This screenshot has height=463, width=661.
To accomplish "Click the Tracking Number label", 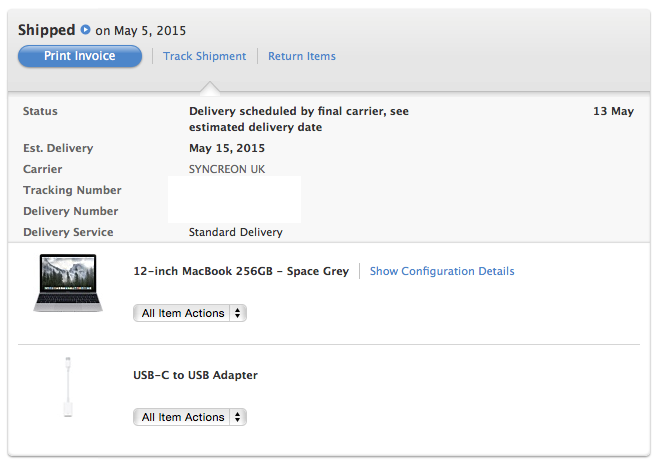I will point(72,190).
